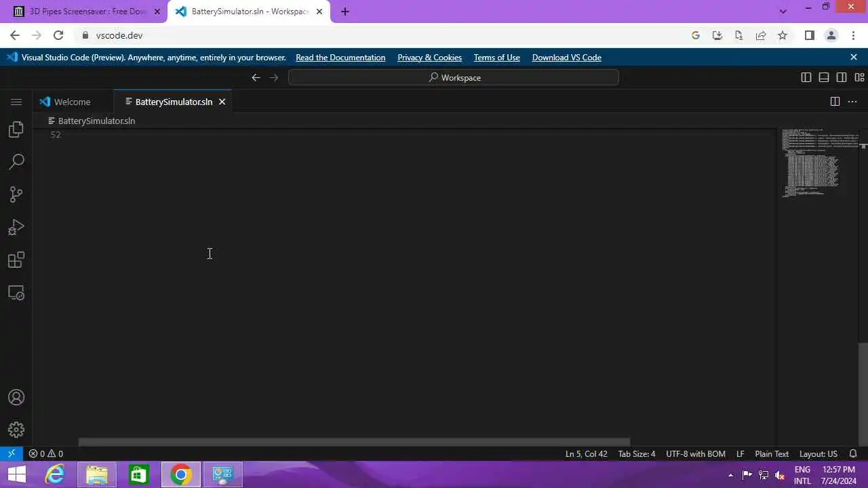Screen dimensions: 868x488
Task: Open the Source Control view
Action: coord(16,195)
